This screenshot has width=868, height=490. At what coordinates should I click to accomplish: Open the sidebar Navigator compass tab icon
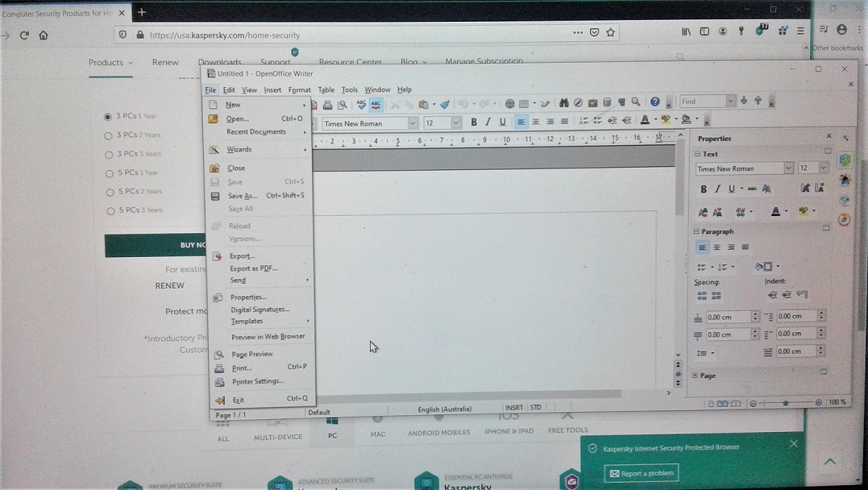[844, 219]
